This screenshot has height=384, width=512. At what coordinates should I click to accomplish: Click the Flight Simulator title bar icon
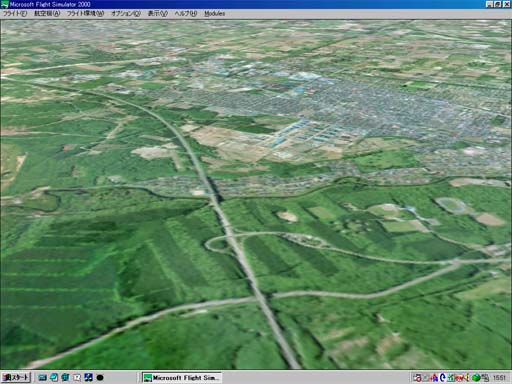(x=5, y=4)
